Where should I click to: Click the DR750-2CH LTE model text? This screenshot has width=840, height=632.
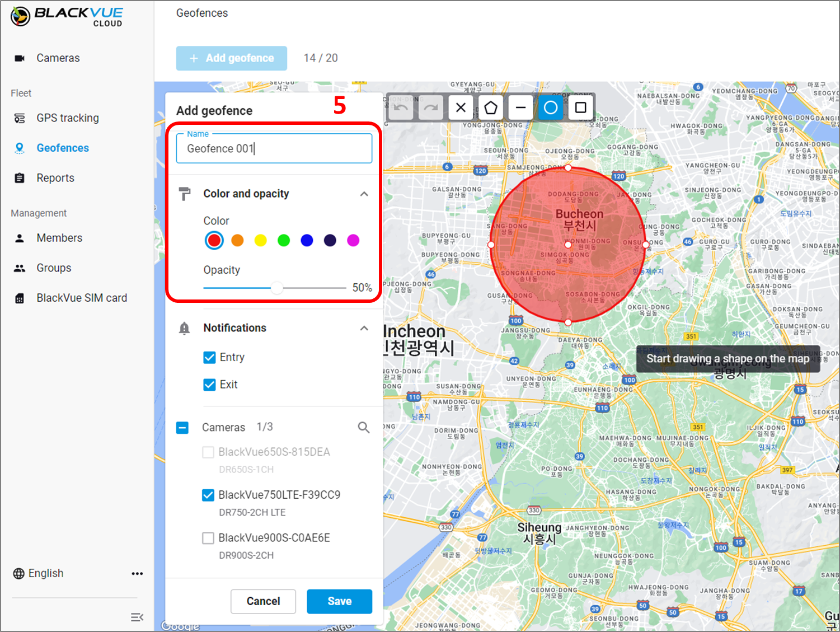[x=252, y=513]
